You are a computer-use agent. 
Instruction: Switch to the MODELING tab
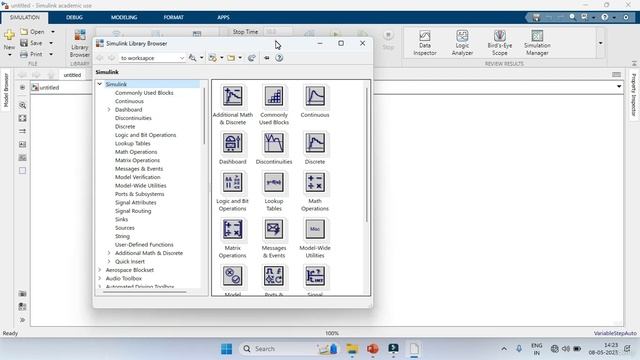click(x=124, y=18)
